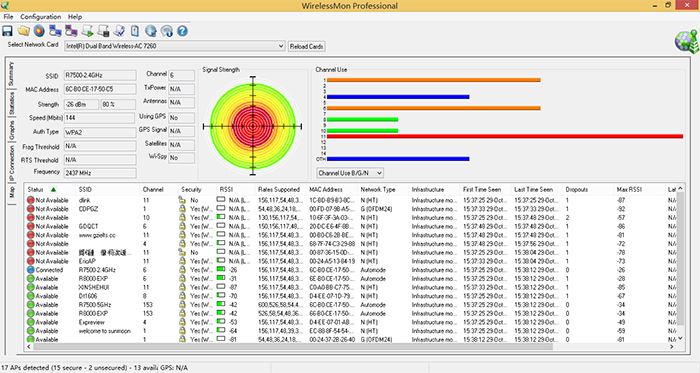Screen dimensions: 700x373
Task: Click the green Available icon for welcome to sunmoon
Action: (30, 331)
